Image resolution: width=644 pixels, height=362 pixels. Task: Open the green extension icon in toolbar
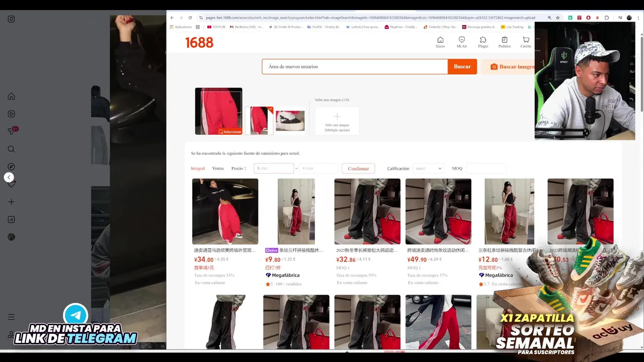click(x=570, y=18)
